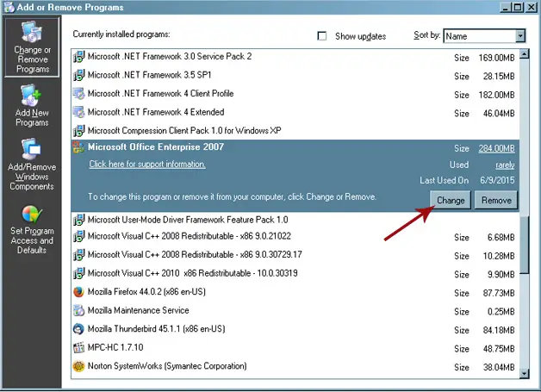This screenshot has width=541, height=392.
Task: Click the 38.04MB size value
Action: pos(499,368)
